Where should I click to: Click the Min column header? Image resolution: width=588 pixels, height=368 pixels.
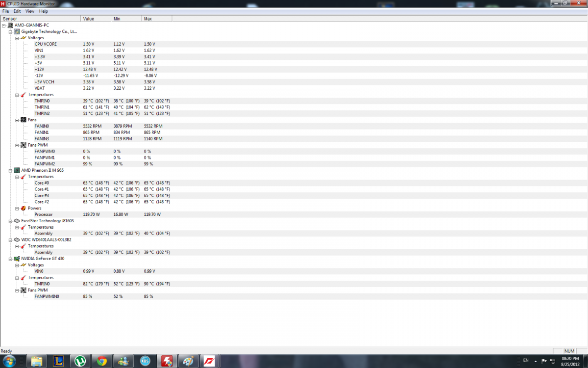[126, 19]
